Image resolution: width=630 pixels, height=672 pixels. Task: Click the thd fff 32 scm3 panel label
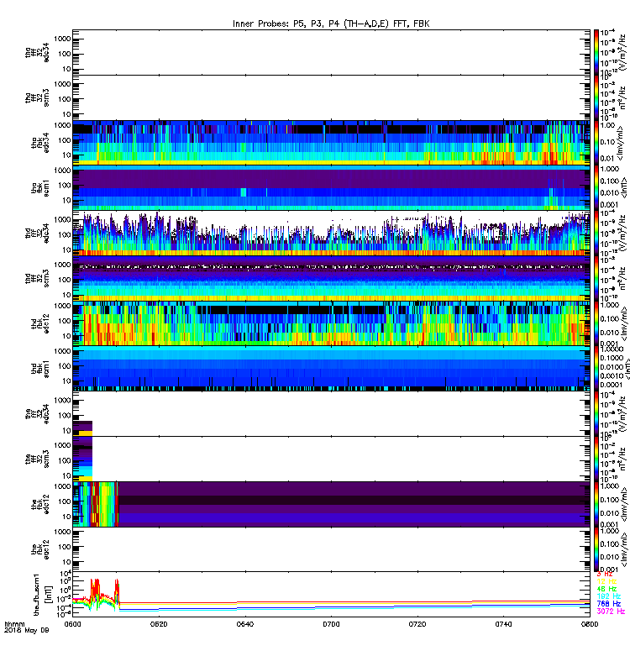37,279
